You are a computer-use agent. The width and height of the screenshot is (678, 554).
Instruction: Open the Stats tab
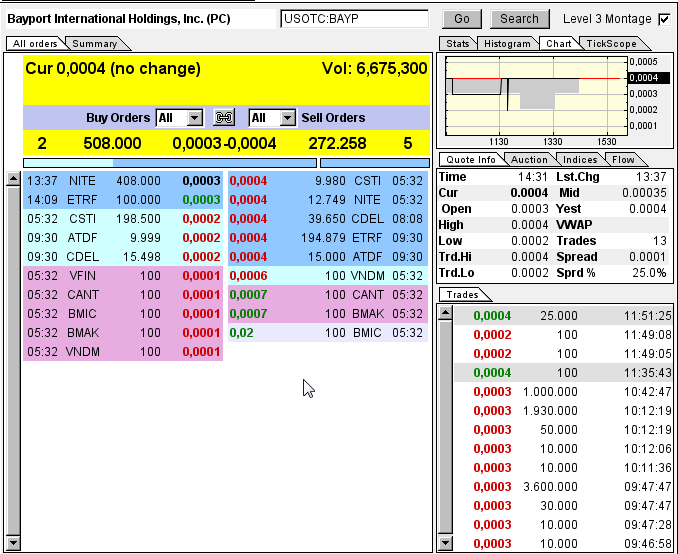pyautogui.click(x=457, y=44)
